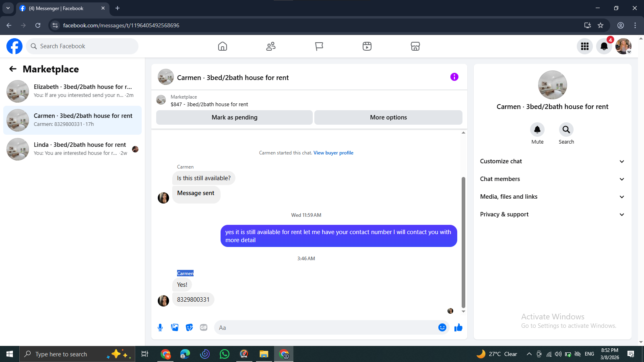Open the Reels video icon

click(367, 46)
